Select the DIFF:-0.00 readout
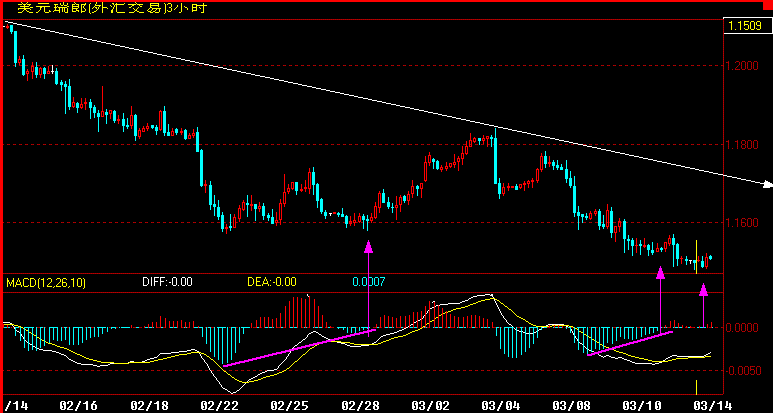This screenshot has width=773, height=413. click(167, 282)
